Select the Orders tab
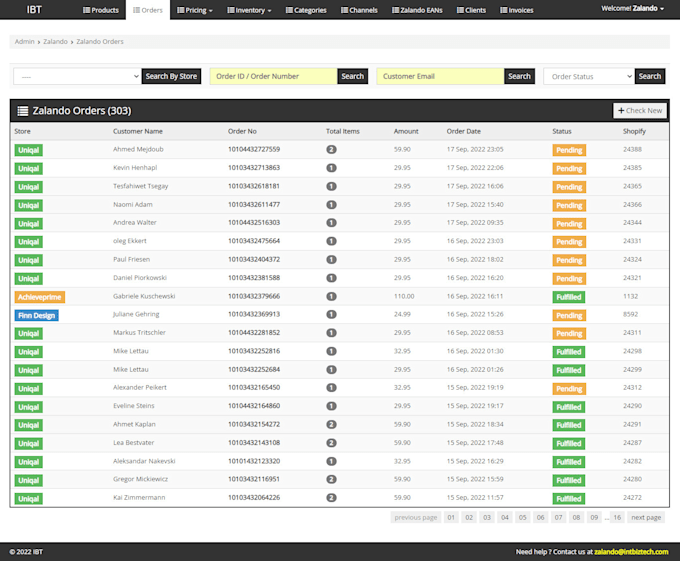The image size is (680, 561). [x=148, y=10]
